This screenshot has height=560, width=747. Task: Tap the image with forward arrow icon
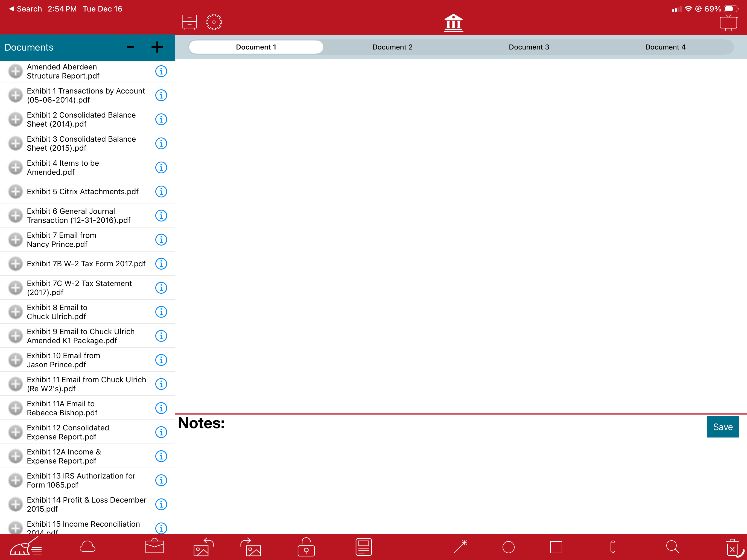tap(250, 547)
